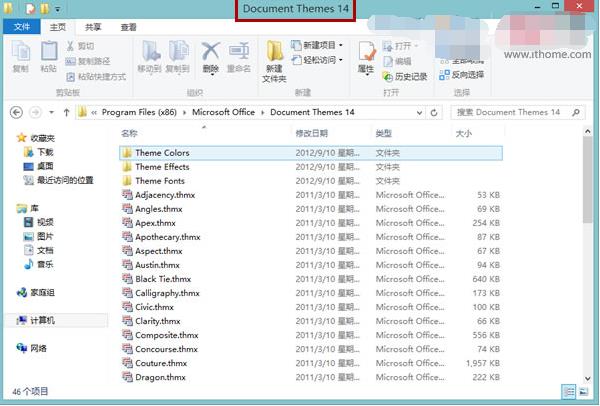The height and width of the screenshot is (406, 600).
Task: Switch to large icons view in status bar
Action: (x=584, y=391)
